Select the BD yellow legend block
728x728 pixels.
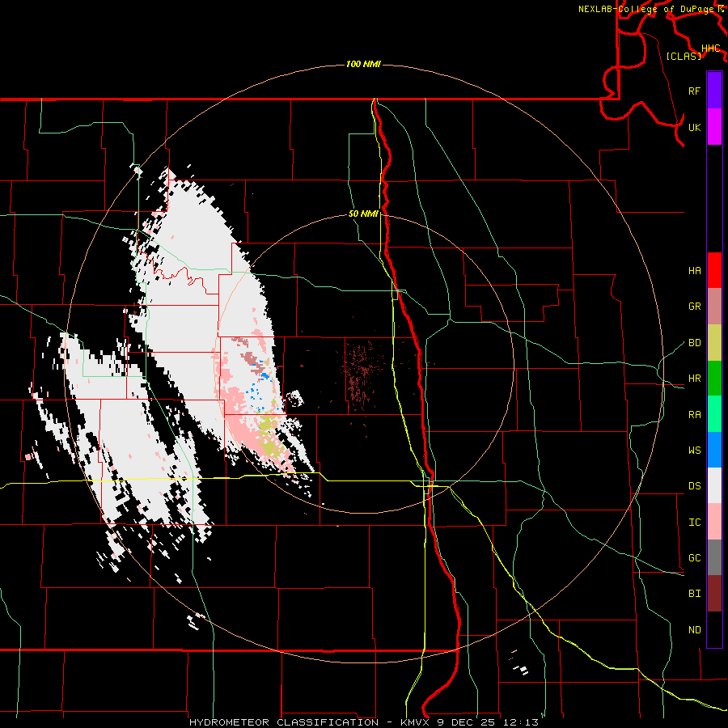(x=714, y=343)
